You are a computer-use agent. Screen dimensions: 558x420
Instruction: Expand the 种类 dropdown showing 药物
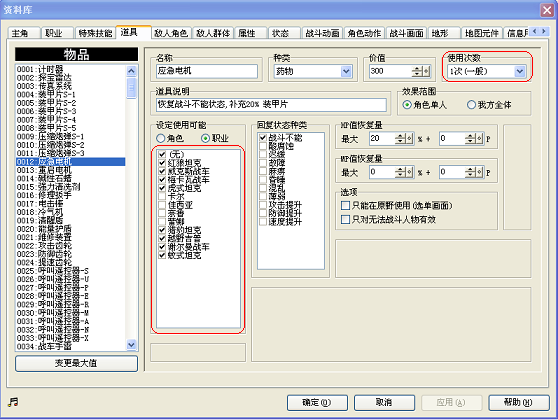pos(346,72)
